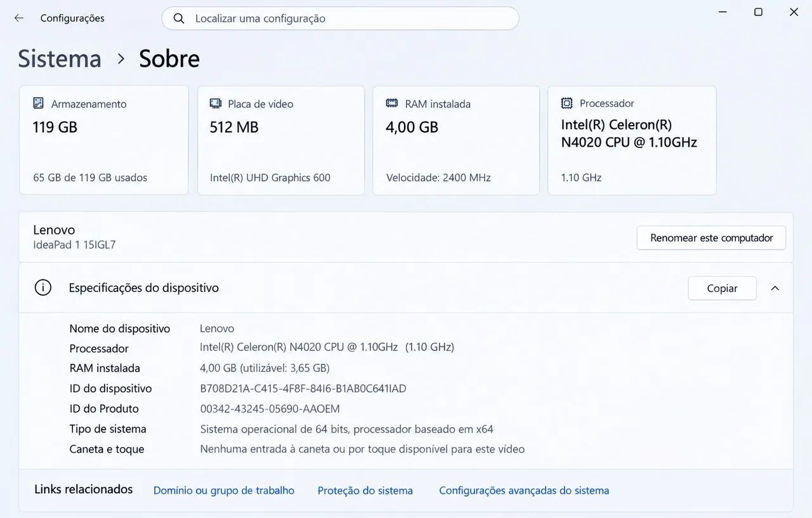The height and width of the screenshot is (518, 812).
Task: Click the 'Sistema operacional de 64 bits' value
Action: pyautogui.click(x=346, y=429)
